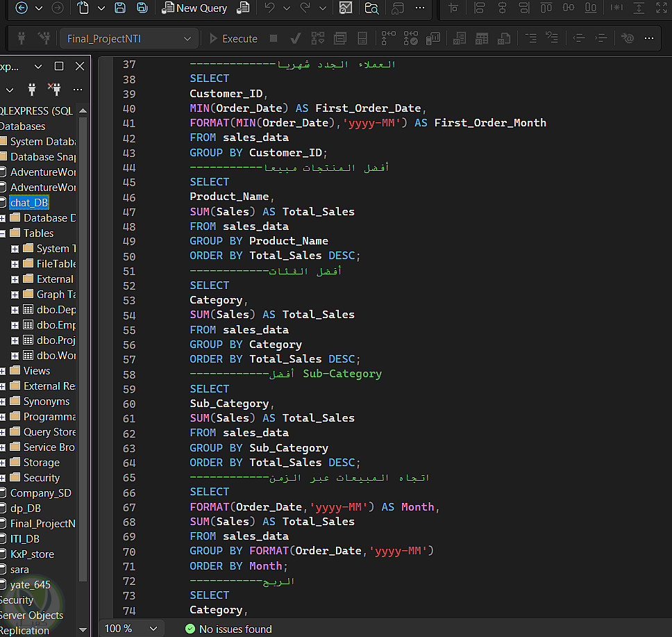Expand the Views folder node
The image size is (672, 637).
pos(3,371)
